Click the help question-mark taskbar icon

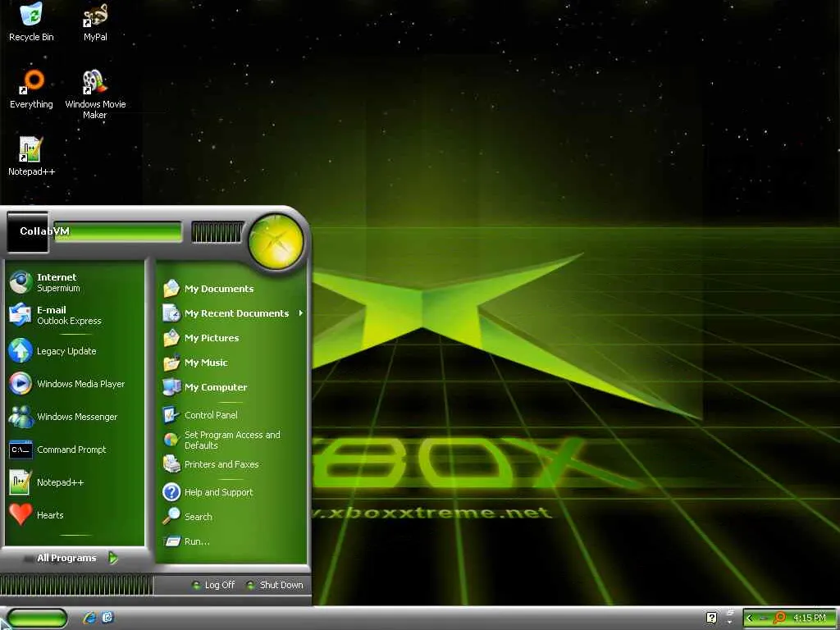click(x=711, y=618)
